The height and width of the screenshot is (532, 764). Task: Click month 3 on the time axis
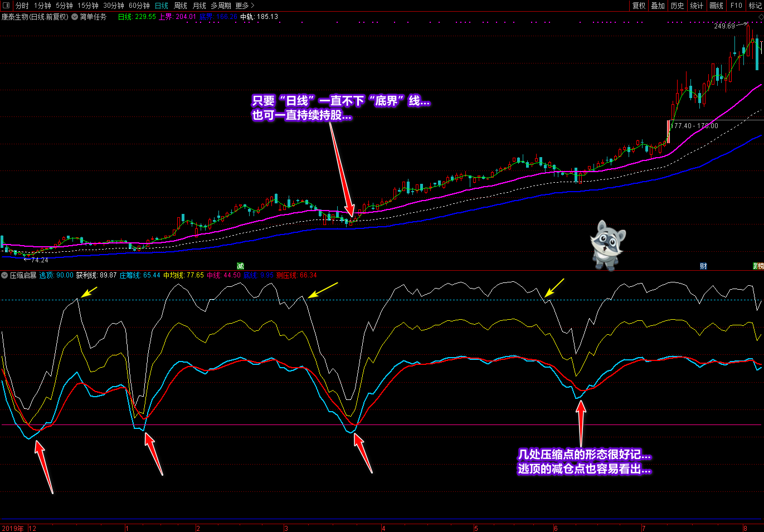(x=286, y=528)
